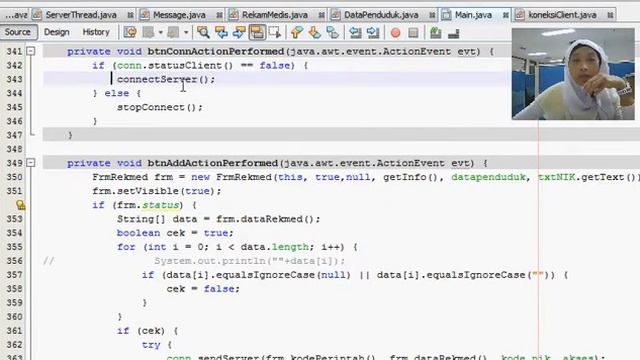Click line number 350 in the gutter
640x360 pixels.
tap(14, 177)
